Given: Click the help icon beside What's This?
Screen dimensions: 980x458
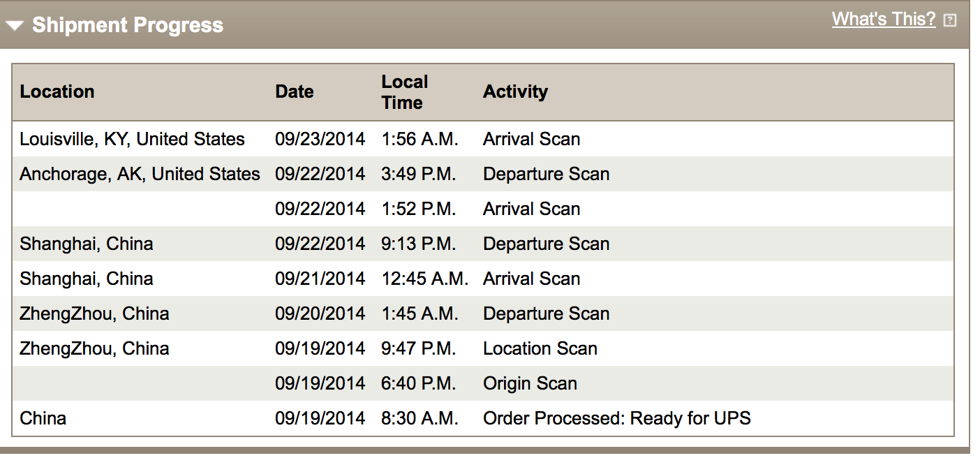Looking at the screenshot, I should click(x=949, y=20).
